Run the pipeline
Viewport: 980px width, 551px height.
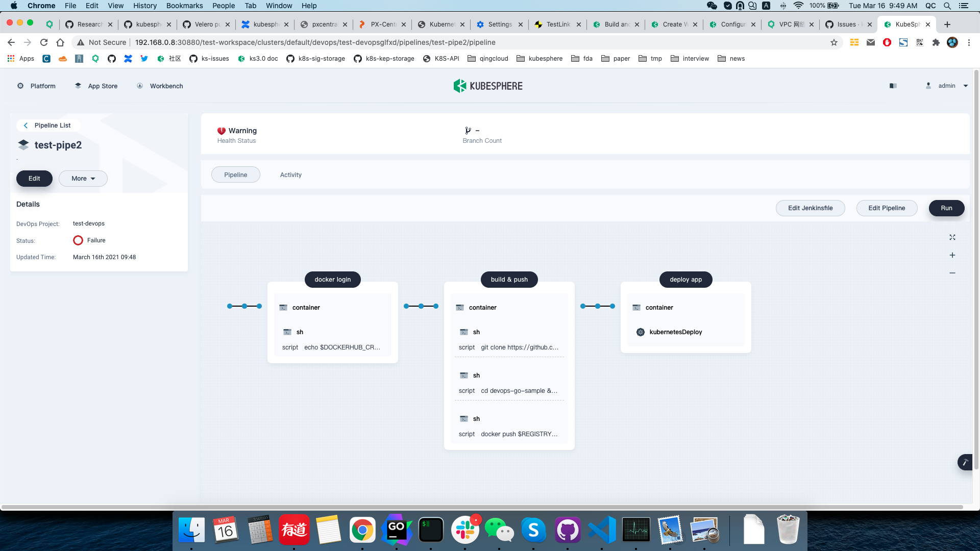pyautogui.click(x=947, y=208)
